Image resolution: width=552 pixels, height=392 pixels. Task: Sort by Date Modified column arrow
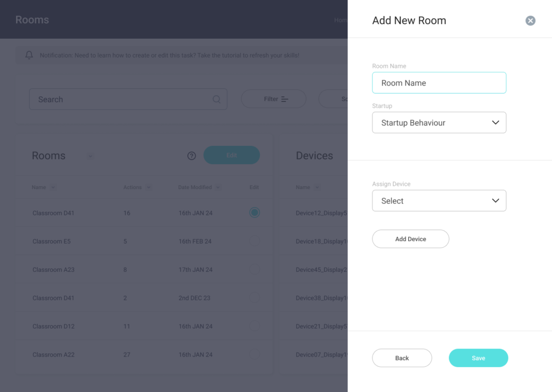click(x=218, y=187)
